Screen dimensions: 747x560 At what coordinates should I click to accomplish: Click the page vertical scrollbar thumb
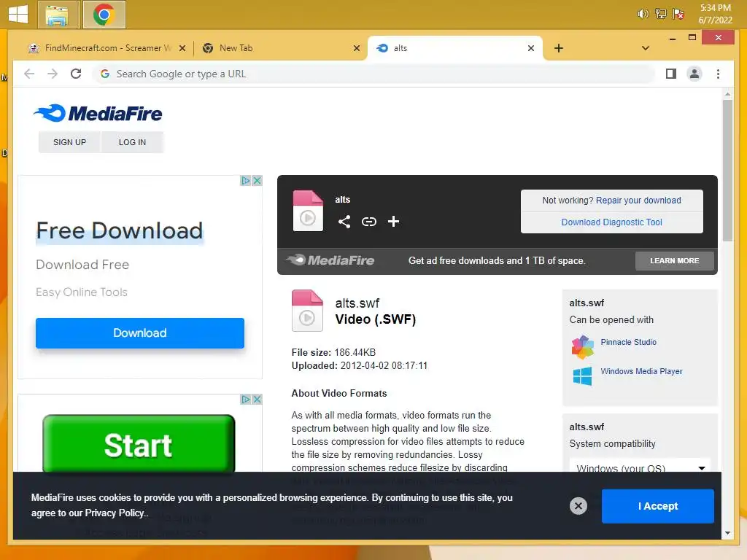(x=727, y=170)
